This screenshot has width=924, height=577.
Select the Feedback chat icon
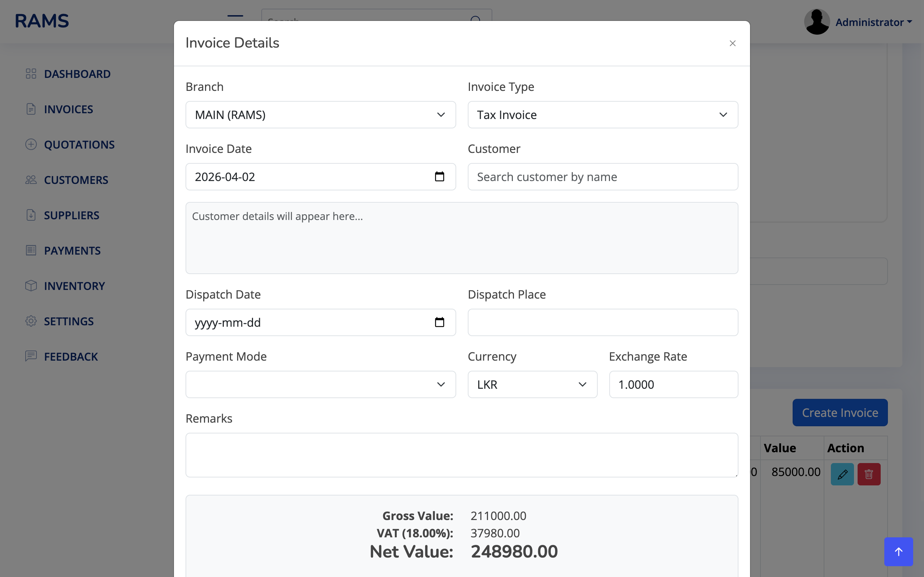[x=31, y=356]
